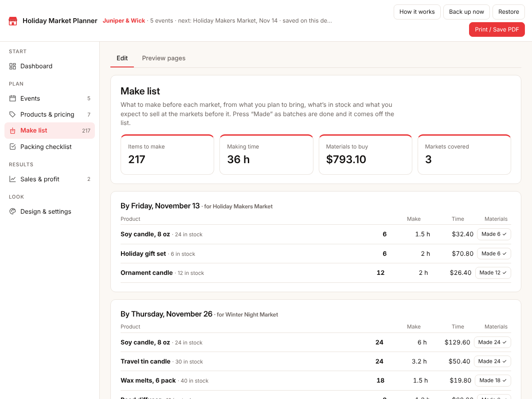Mark Ornament candle Made 12
532x399 pixels.
(493, 273)
